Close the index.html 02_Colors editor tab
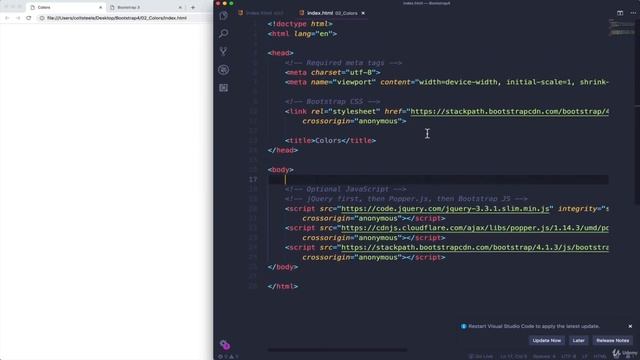This screenshot has width=640, height=360. click(363, 13)
